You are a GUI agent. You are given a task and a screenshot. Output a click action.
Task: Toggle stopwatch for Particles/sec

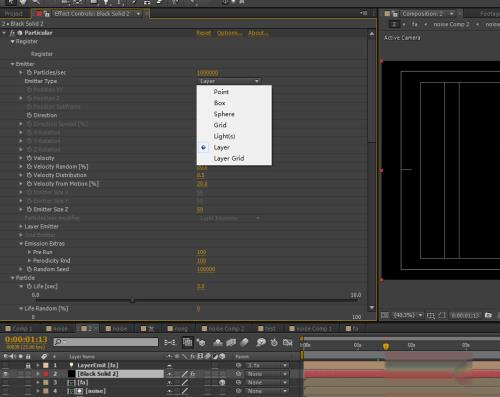click(x=29, y=73)
